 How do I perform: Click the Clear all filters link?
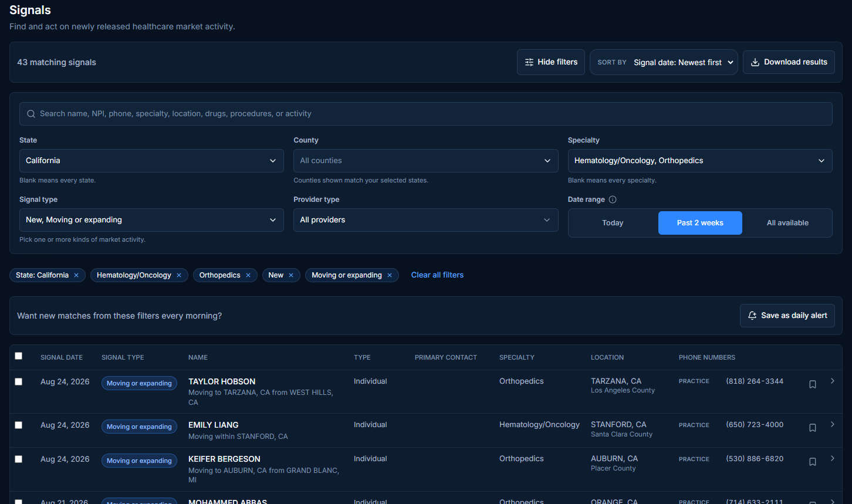pyautogui.click(x=437, y=275)
